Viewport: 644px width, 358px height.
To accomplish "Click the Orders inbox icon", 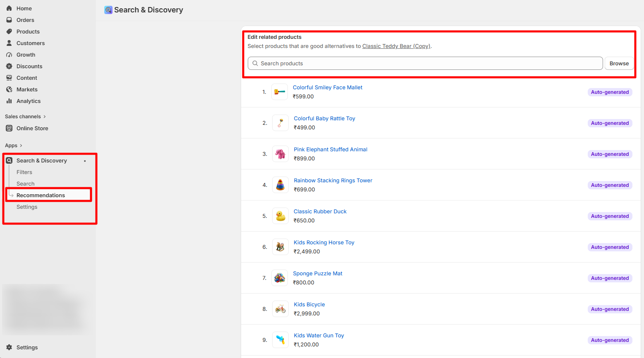I will click(9, 20).
